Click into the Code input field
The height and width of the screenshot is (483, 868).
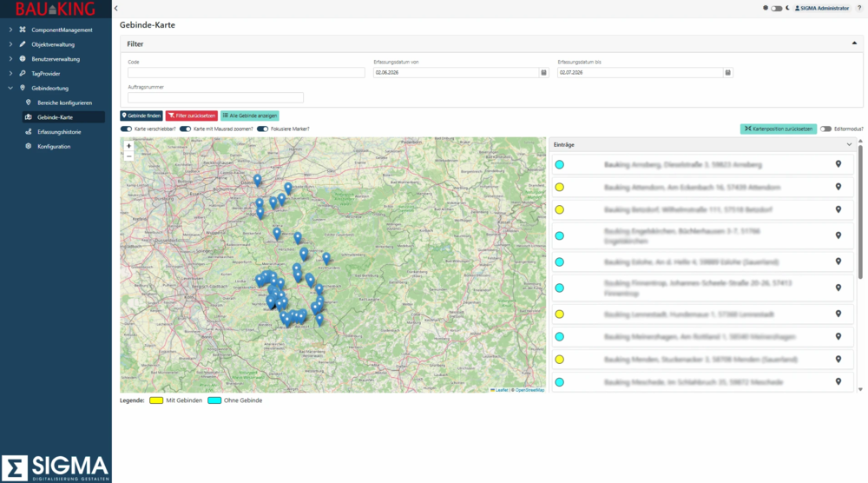coord(247,73)
